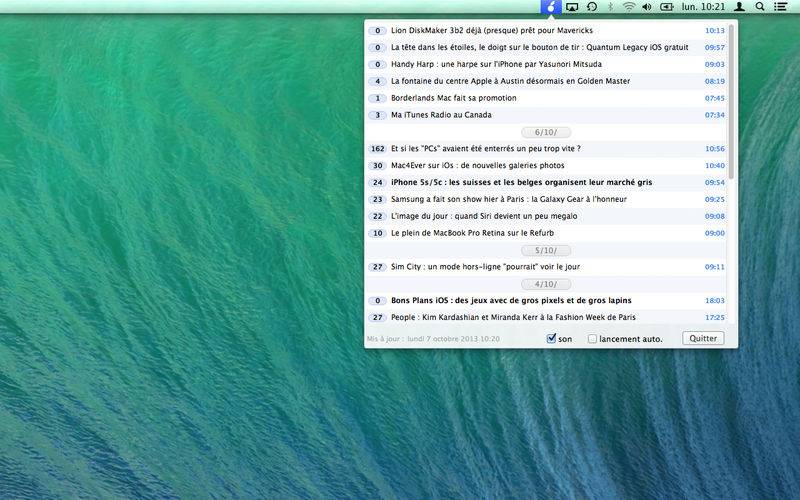
Task: Uncheck the son checkbox
Action: (551, 338)
